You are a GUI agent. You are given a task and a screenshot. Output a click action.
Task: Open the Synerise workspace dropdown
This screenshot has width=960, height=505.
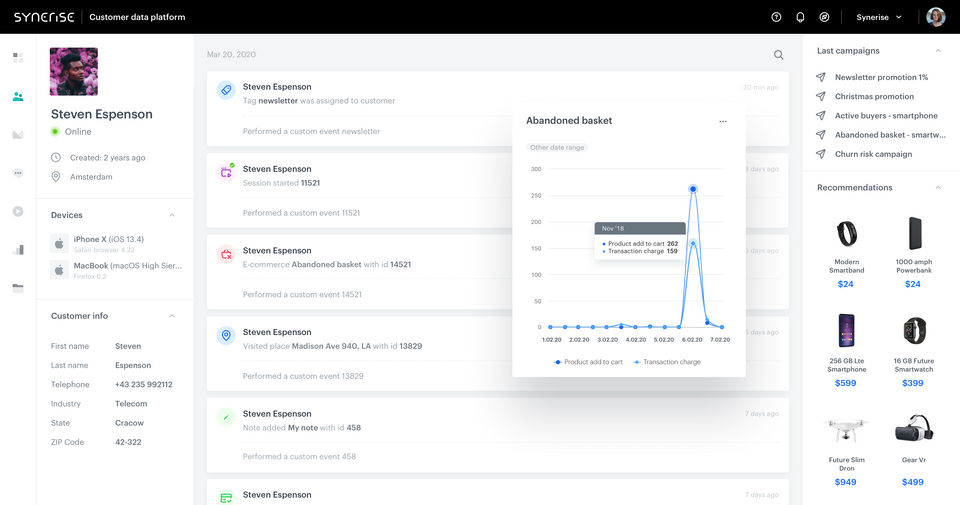(879, 17)
